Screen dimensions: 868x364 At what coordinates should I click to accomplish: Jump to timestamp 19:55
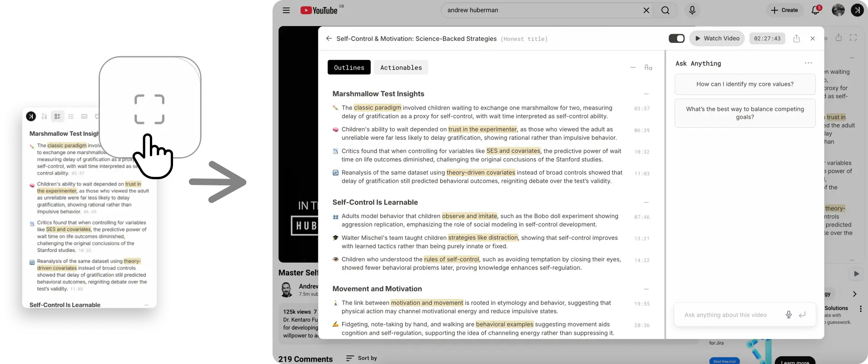coord(642,304)
